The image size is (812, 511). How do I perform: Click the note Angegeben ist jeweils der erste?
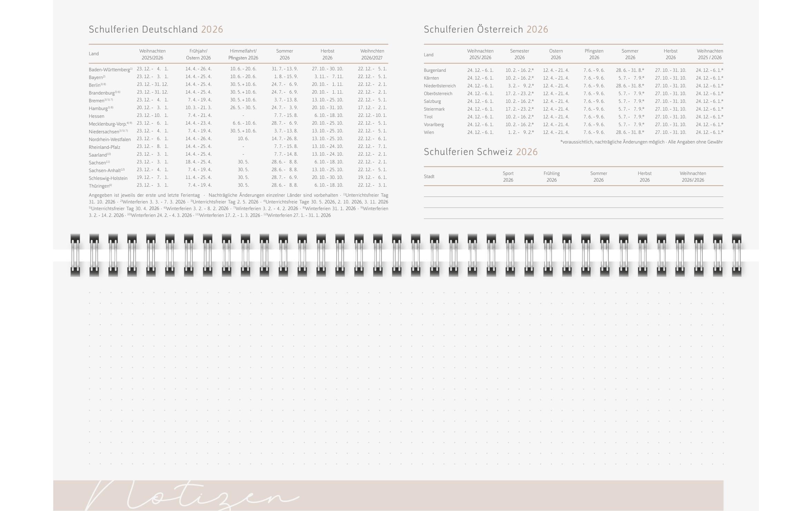tap(144, 195)
